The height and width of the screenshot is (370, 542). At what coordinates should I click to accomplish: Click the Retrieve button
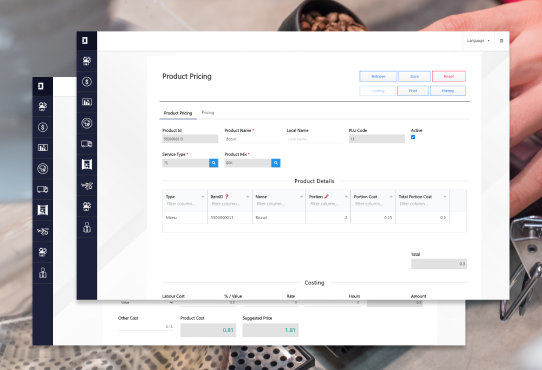point(378,76)
